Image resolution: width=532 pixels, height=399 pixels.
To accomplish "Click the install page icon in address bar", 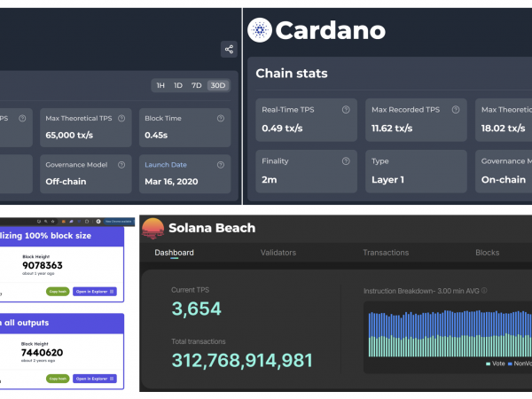I will [39, 222].
